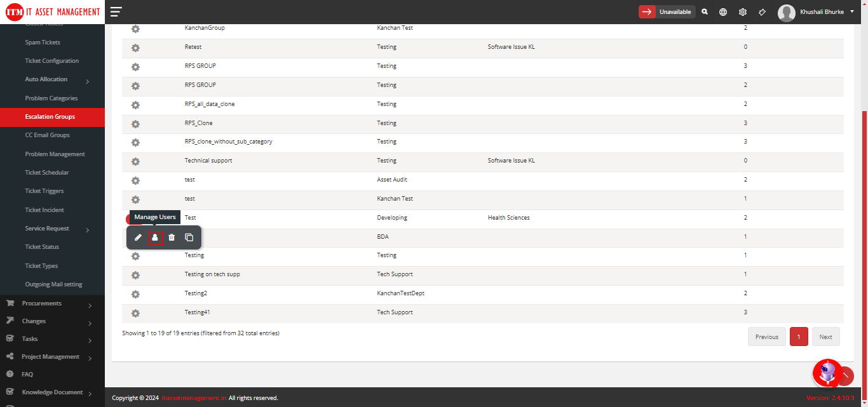Click the globe icon in the header
The width and height of the screenshot is (868, 407).
(723, 12)
